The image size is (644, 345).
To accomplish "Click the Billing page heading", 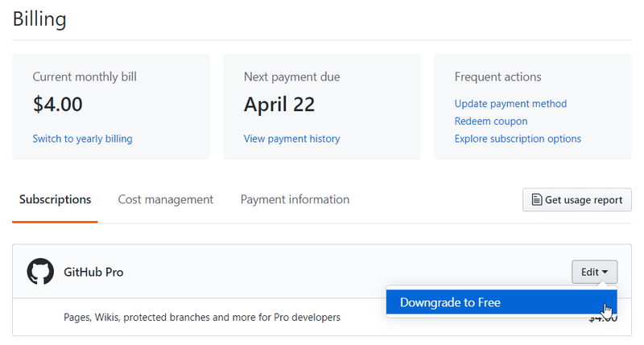I will tap(39, 19).
